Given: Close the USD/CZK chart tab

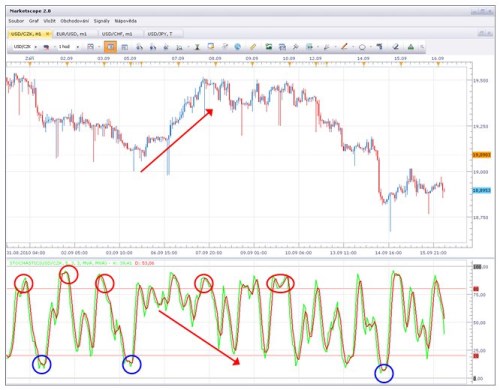Looking at the screenshot, I should pos(47,34).
